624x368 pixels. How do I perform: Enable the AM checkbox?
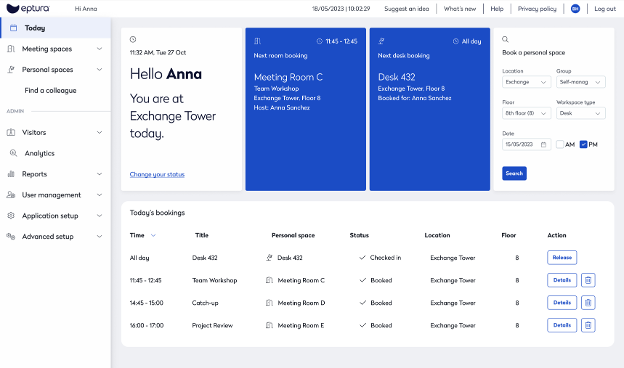[x=560, y=144]
